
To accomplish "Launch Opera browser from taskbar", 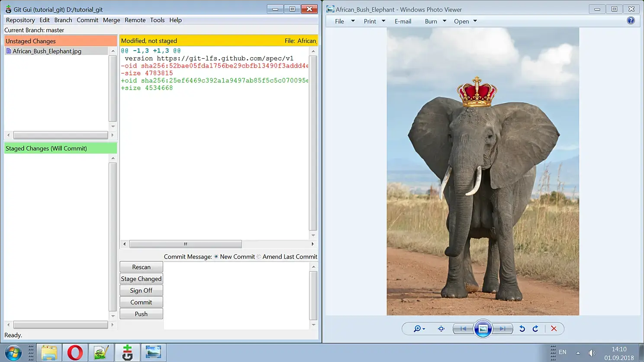I will [x=75, y=353].
